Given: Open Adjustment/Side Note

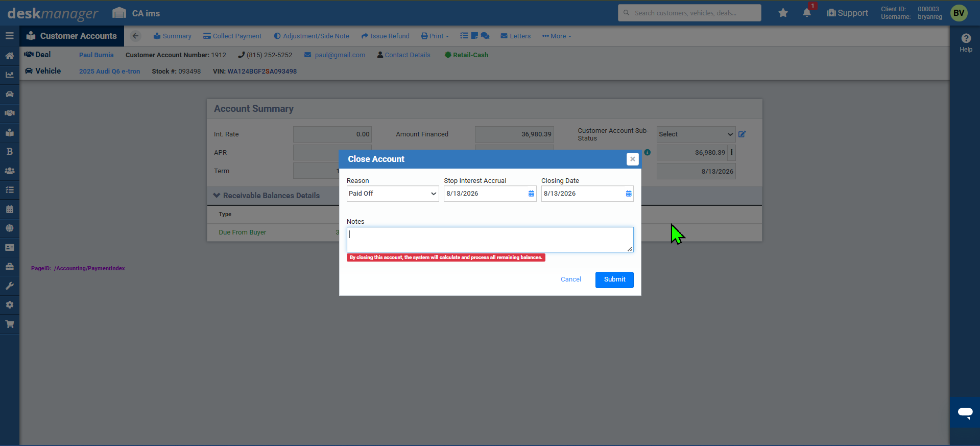Looking at the screenshot, I should (312, 36).
